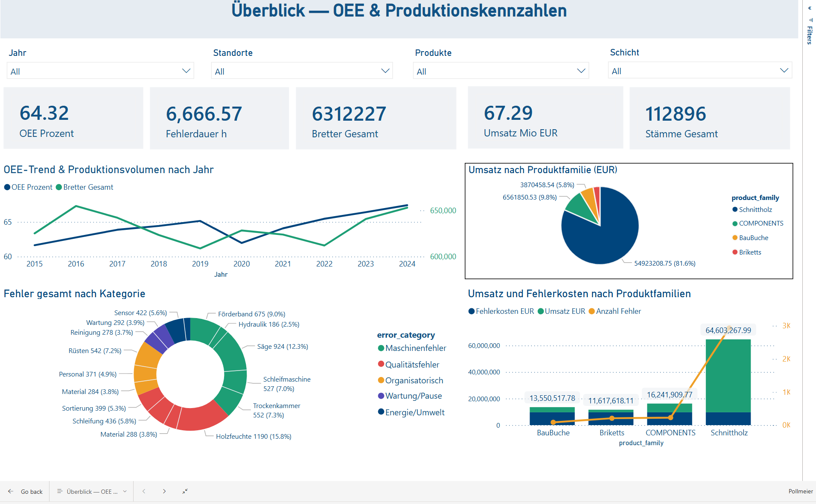Open the Jahr slicer dropdown
The height and width of the screenshot is (504, 816).
tap(186, 70)
